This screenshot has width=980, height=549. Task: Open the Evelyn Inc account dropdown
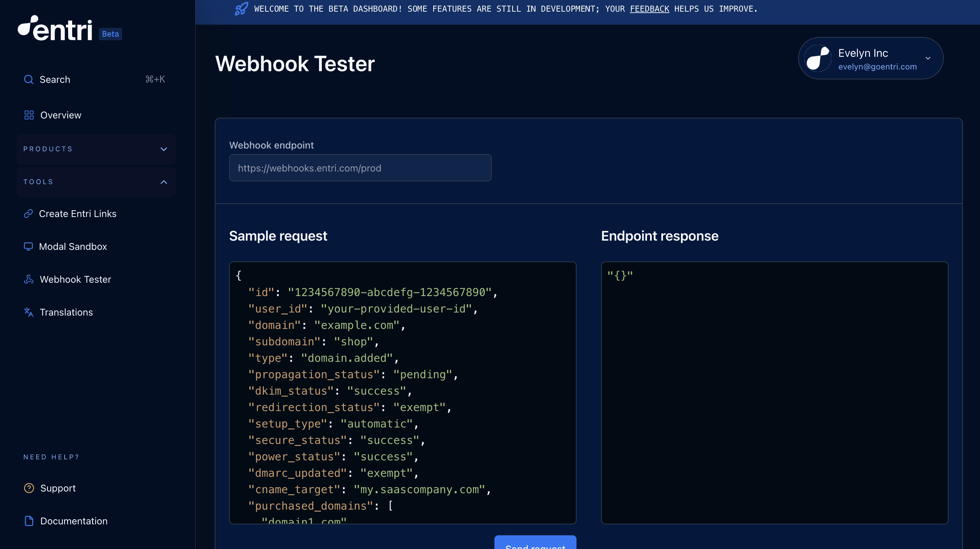[x=927, y=58]
